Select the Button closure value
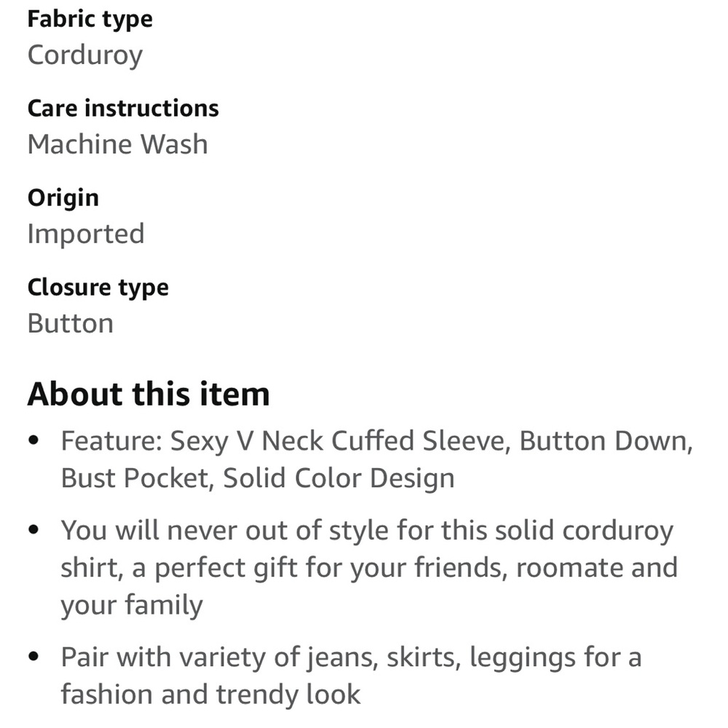728x728 pixels. pyautogui.click(x=71, y=323)
